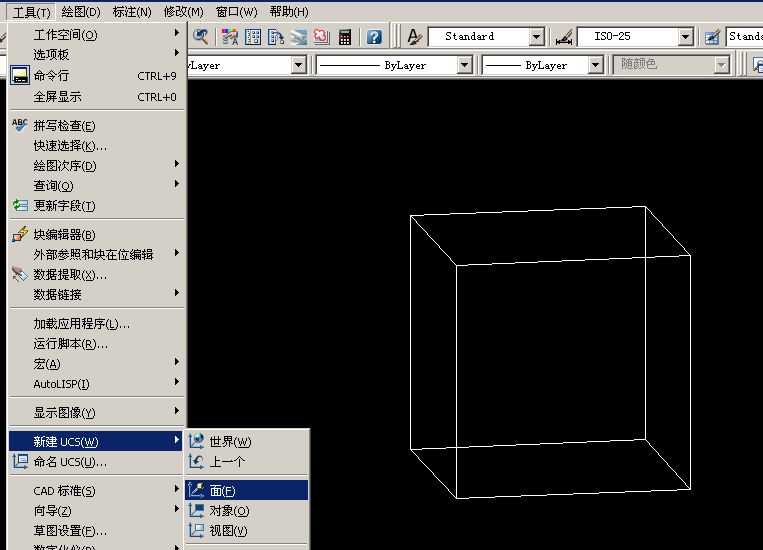763x550 pixels.
Task: Click the World UCS globe icon
Action: 196,441
